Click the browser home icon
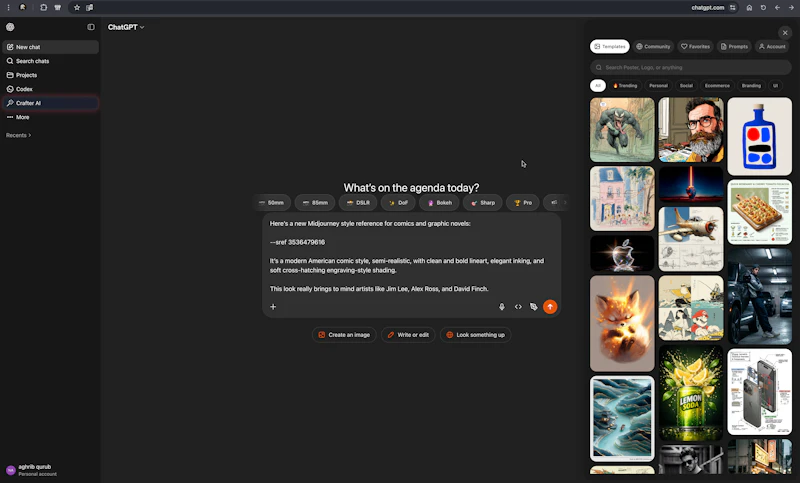Image resolution: width=800 pixels, height=483 pixels. point(749,8)
